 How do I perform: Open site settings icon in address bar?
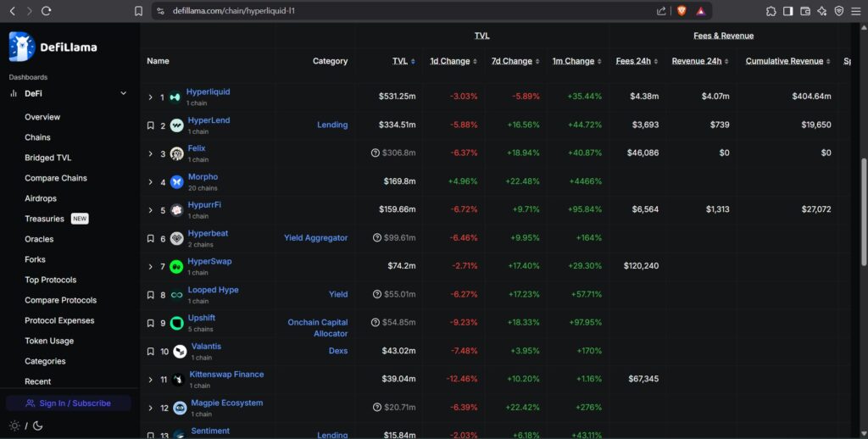coord(160,10)
